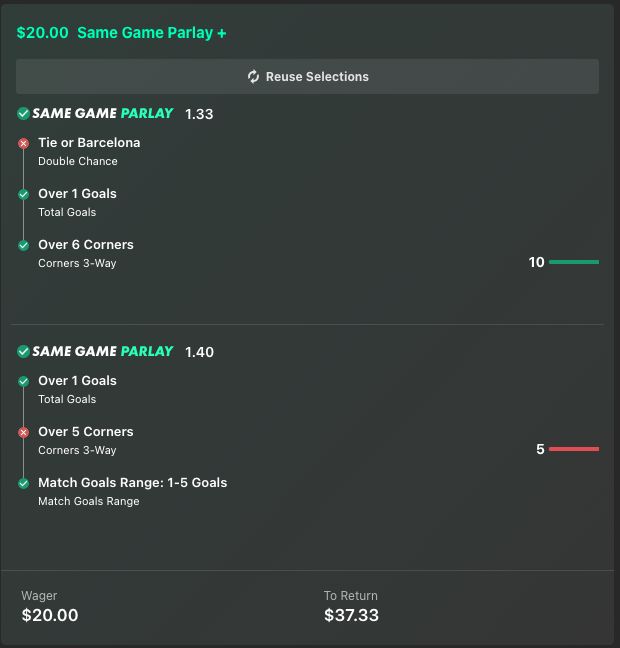Click the first parlay odds 1.33
This screenshot has width=620, height=648.
tap(199, 114)
